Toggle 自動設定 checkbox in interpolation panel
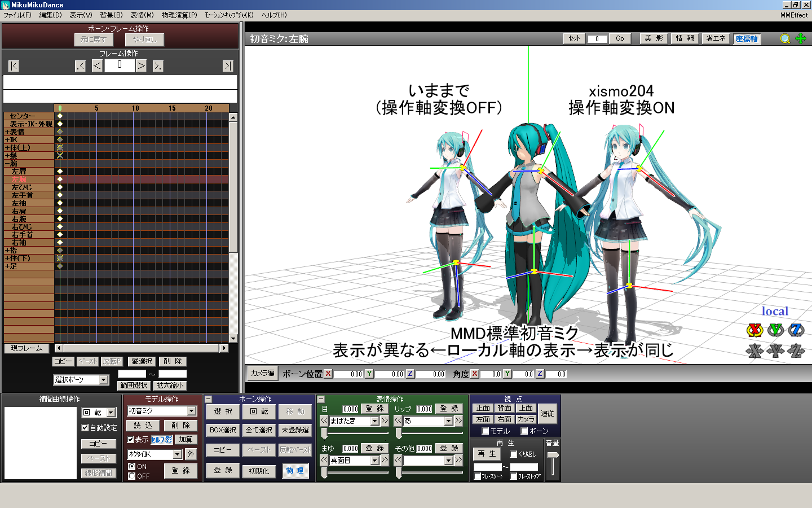The image size is (812, 508). (85, 428)
